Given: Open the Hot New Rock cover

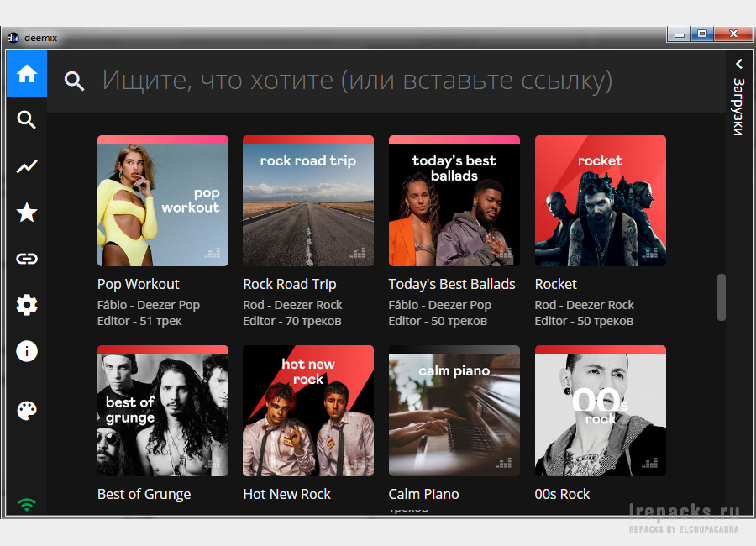Looking at the screenshot, I should [308, 411].
